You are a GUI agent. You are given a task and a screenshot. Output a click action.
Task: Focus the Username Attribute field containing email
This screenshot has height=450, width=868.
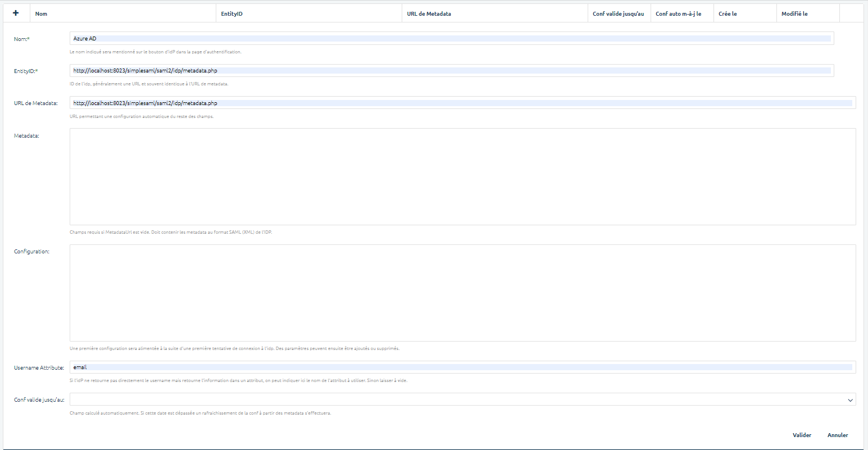click(462, 367)
